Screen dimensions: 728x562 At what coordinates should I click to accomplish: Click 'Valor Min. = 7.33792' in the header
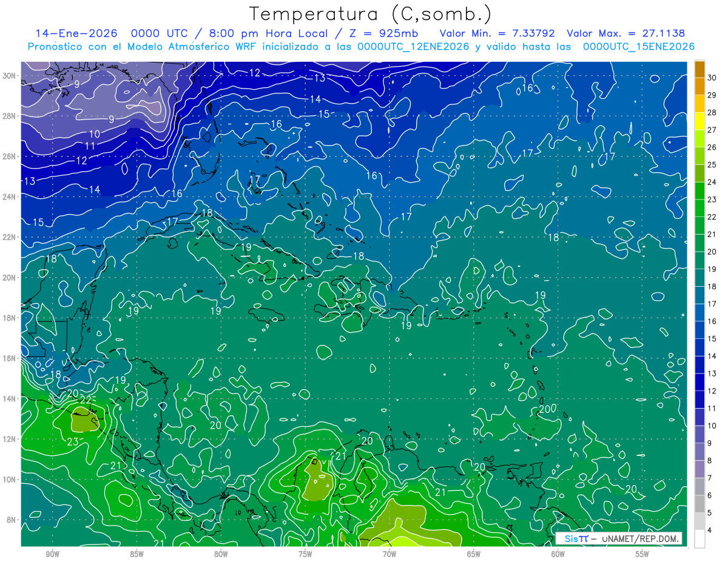click(x=497, y=33)
